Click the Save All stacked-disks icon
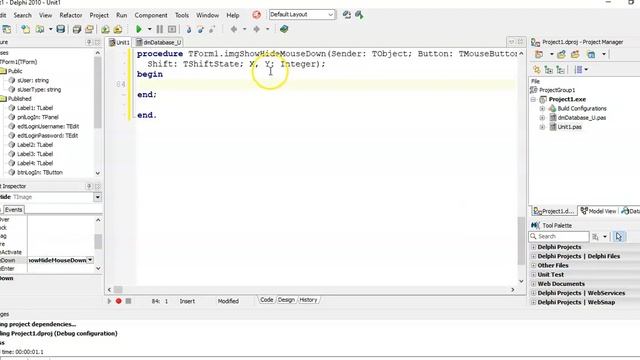 [76, 29]
